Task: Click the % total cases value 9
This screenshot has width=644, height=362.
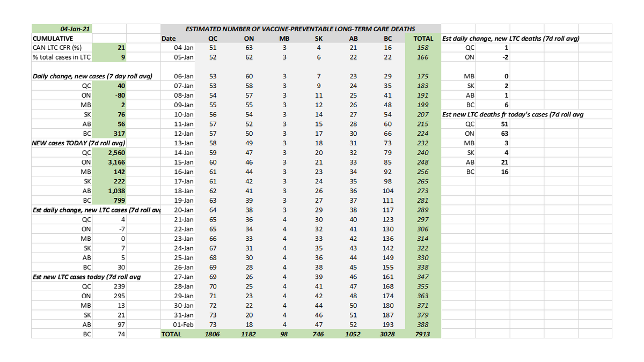Action: pyautogui.click(x=109, y=57)
